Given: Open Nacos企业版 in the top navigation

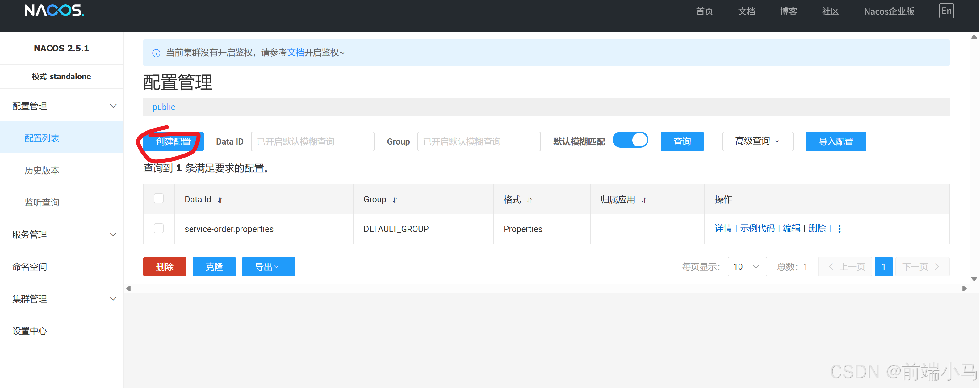Looking at the screenshot, I should (x=889, y=11).
